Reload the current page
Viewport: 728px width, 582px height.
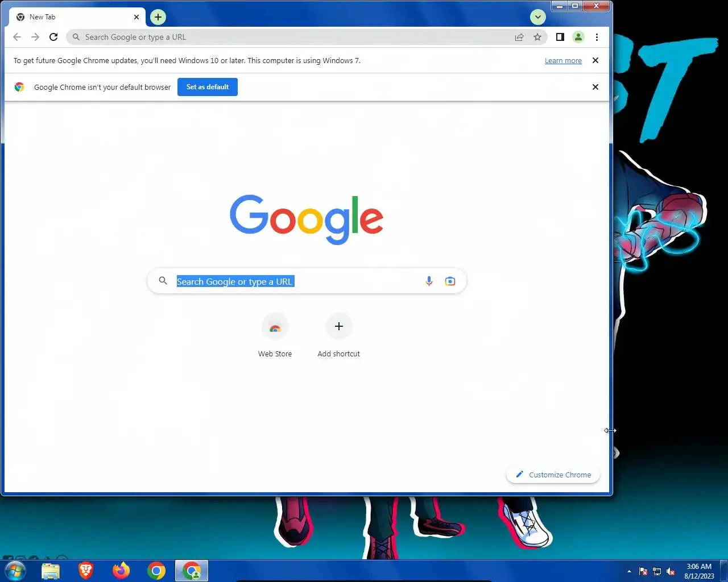[x=53, y=37]
